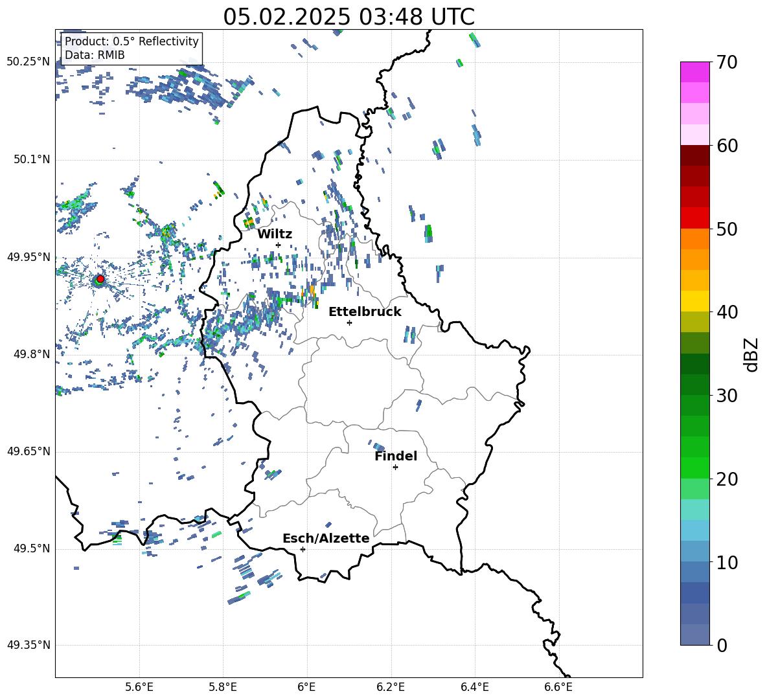Click the 5.6°E longitude label

click(139, 687)
